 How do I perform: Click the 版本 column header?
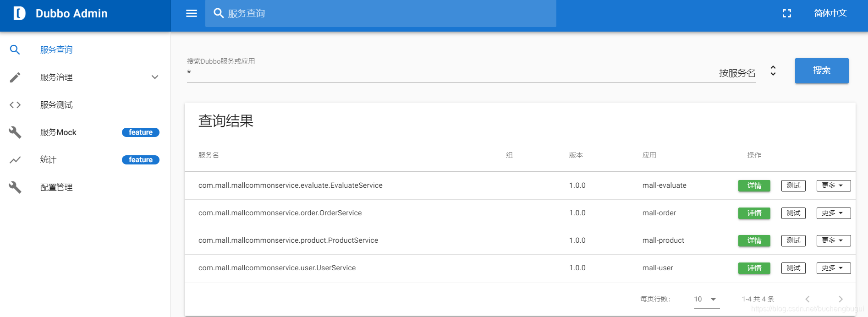coord(576,155)
